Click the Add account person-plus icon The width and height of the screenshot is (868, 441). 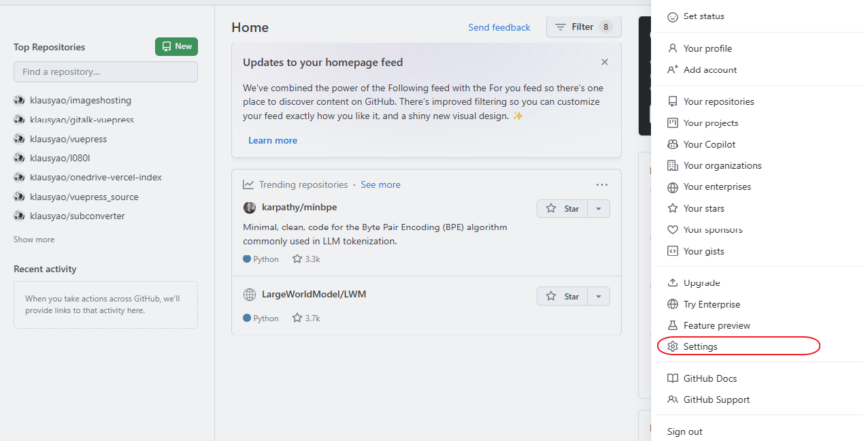coord(673,69)
